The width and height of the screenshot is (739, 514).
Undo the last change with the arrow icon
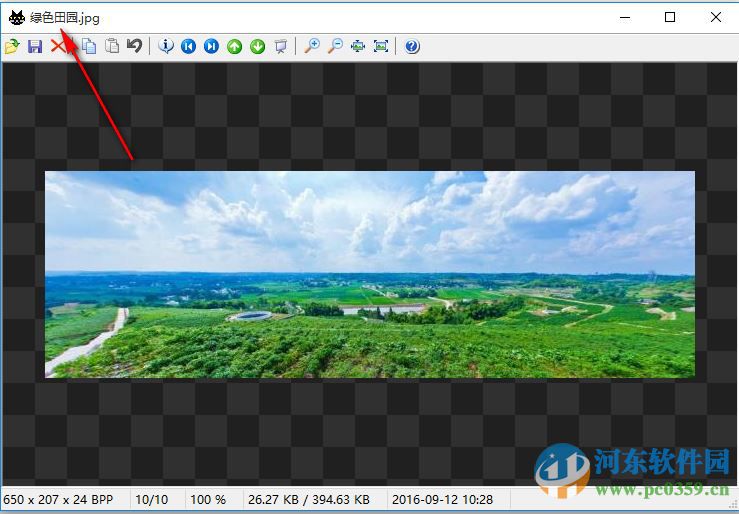135,46
